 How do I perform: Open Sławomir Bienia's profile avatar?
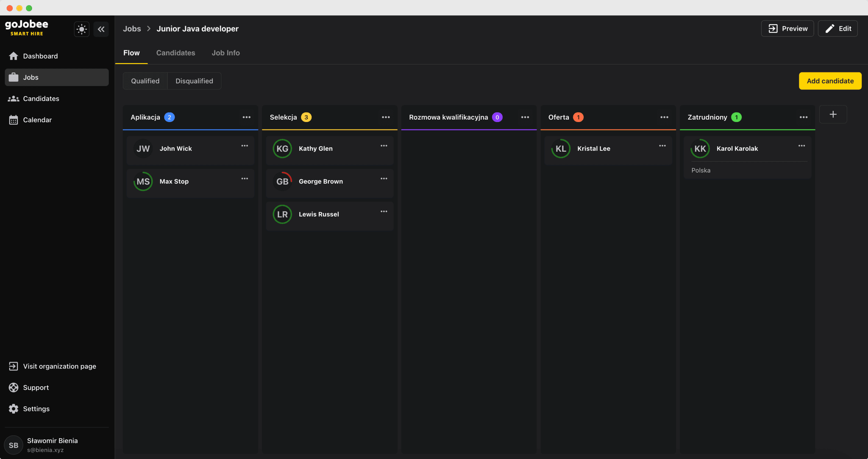pos(14,445)
